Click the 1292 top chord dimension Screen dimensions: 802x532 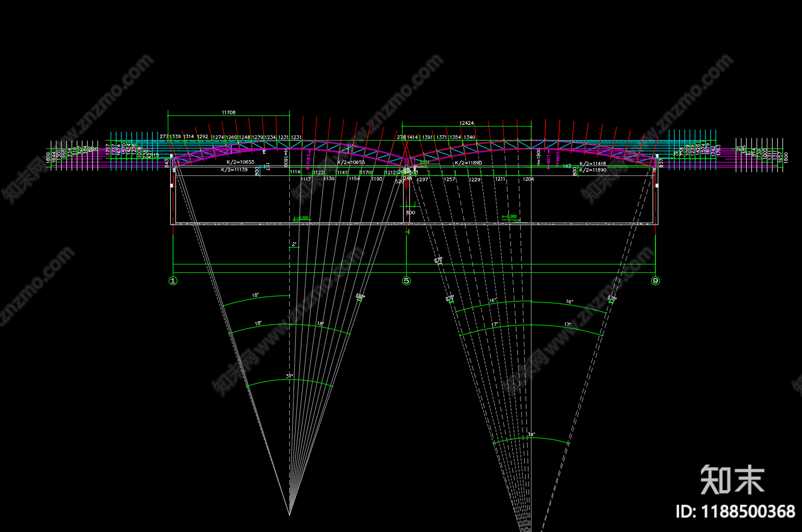tap(202, 136)
